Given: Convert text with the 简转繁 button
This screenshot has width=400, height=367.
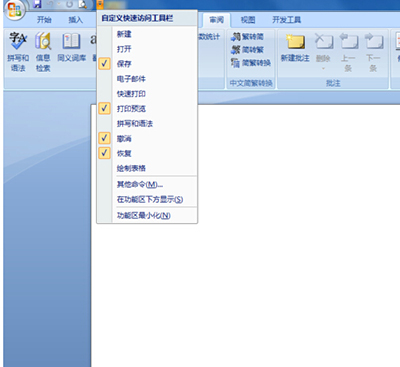Looking at the screenshot, I should (247, 50).
